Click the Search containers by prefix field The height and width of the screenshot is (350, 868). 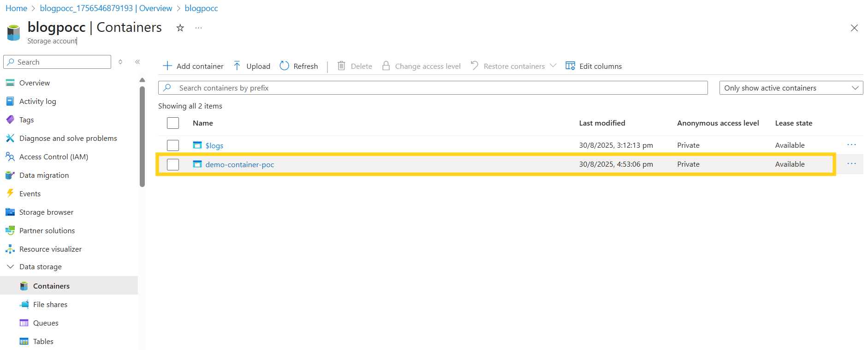click(433, 88)
